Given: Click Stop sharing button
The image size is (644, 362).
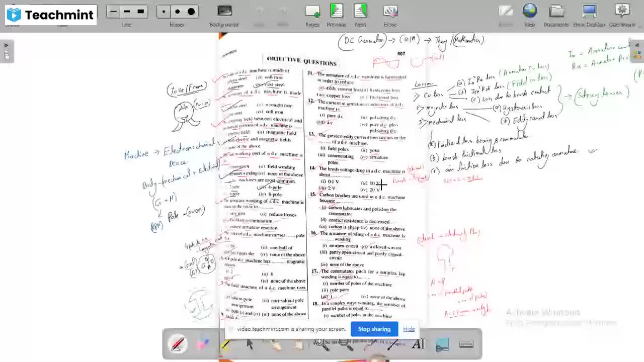Looking at the screenshot, I should pos(374,329).
